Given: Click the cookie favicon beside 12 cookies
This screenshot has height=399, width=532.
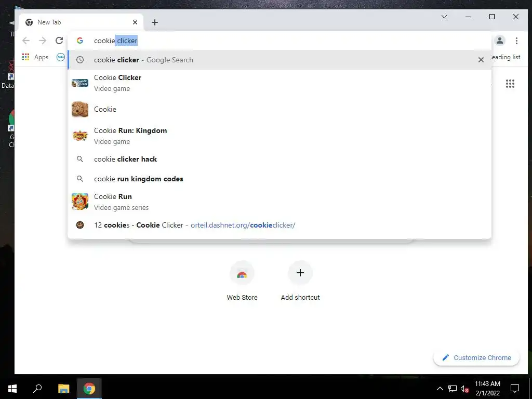Looking at the screenshot, I should pos(80,225).
